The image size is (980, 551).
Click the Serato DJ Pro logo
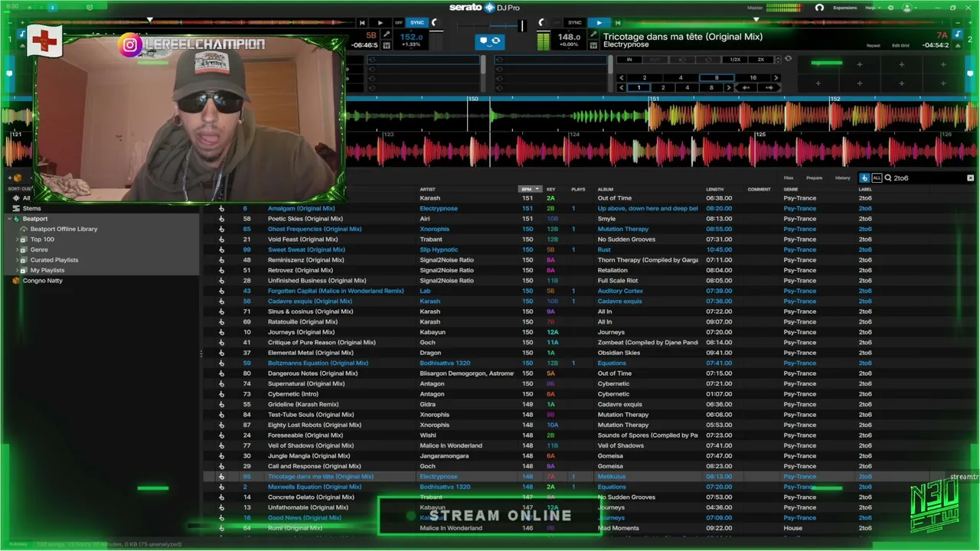(x=484, y=8)
